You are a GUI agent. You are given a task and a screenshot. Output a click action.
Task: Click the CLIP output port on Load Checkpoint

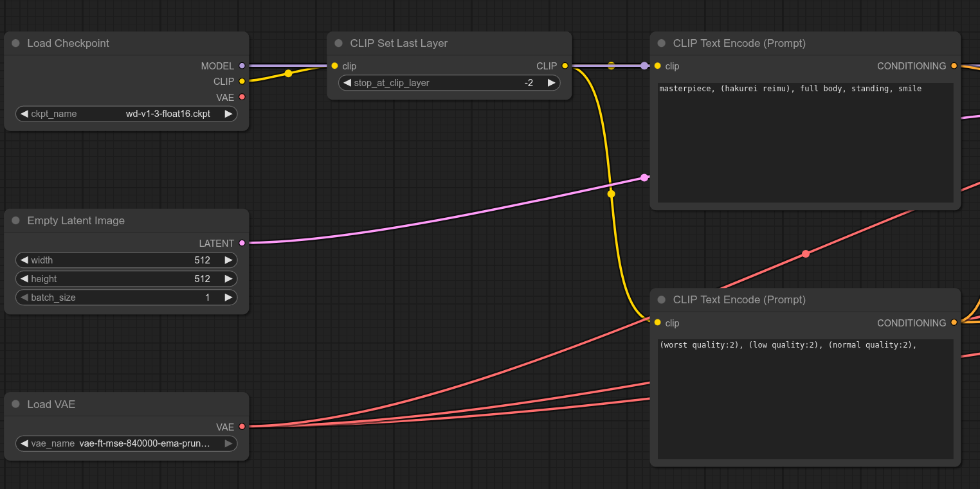tap(242, 81)
